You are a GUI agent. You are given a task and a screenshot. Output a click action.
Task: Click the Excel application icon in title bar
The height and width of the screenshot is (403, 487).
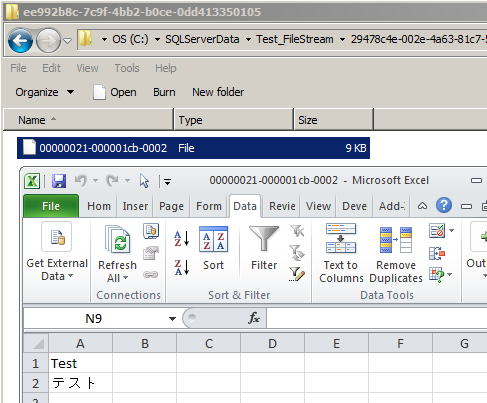tap(32, 181)
